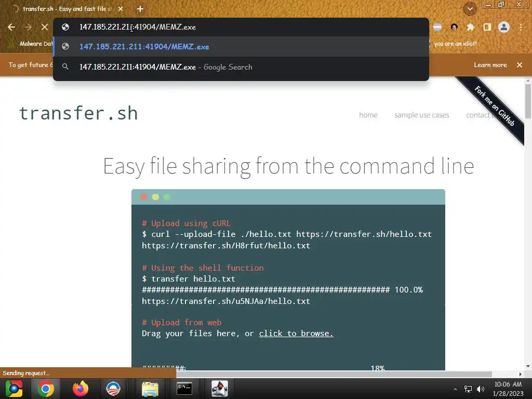
Task: Open the Malware Dat bookmark
Action: pyautogui.click(x=31, y=44)
